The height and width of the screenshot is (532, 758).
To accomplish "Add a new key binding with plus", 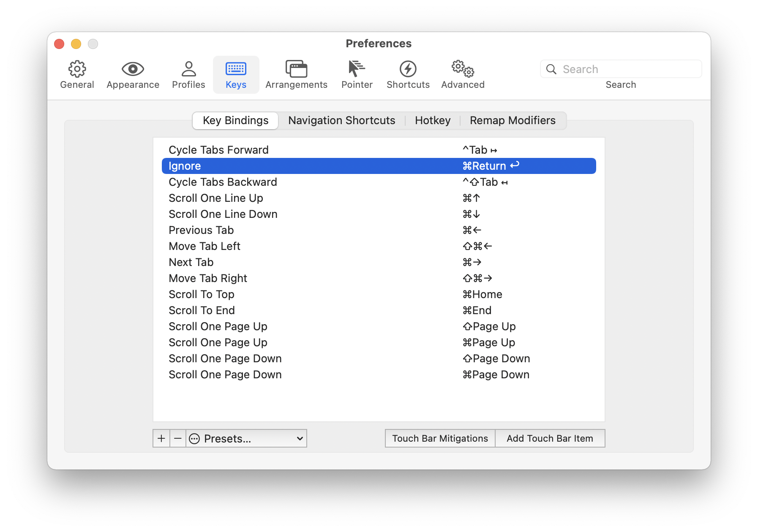I will click(161, 438).
